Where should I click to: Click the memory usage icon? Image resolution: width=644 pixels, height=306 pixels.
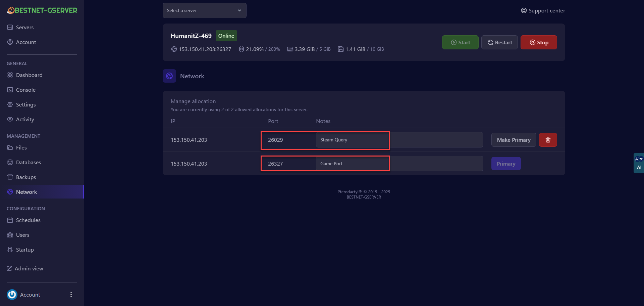(290, 49)
